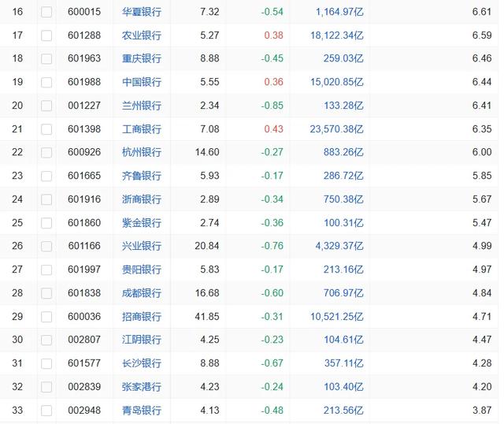Open the 华夏银行 stock link
504x424 pixels.
[142, 12]
